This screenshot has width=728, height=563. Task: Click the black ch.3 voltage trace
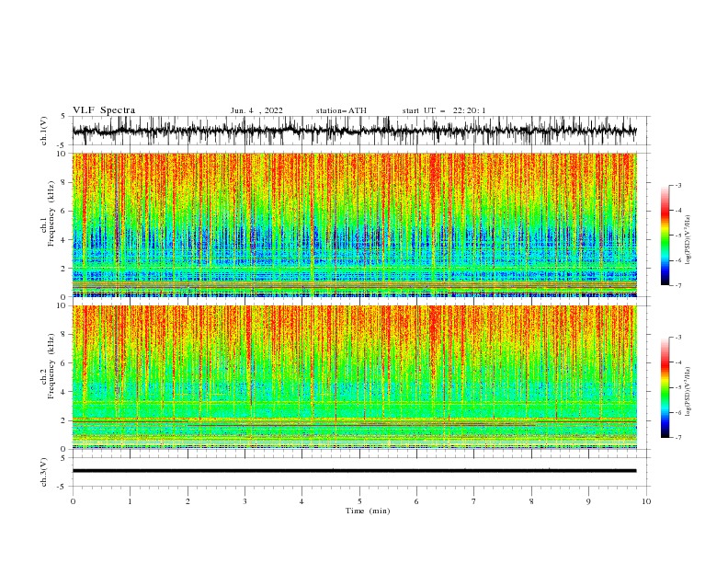[x=354, y=471]
